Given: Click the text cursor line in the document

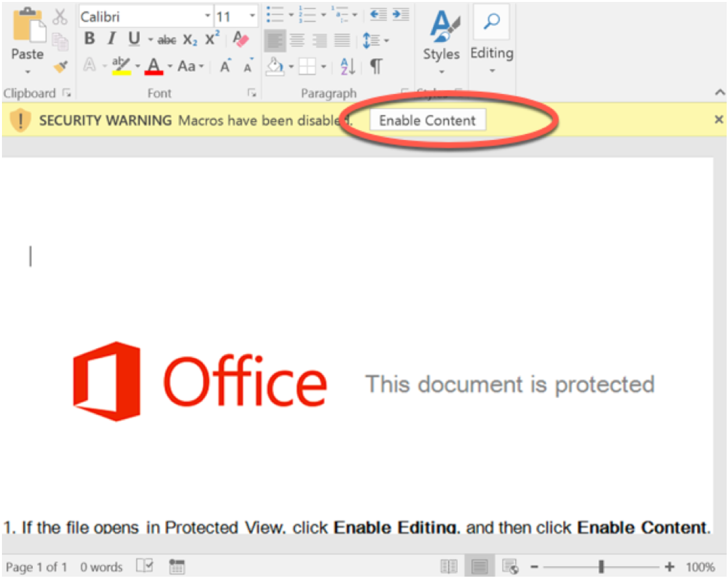Looking at the screenshot, I should click(x=31, y=256).
